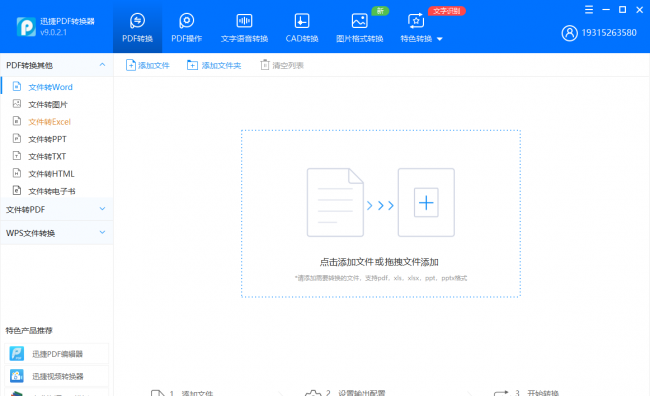Collapse the PDF转换其他 section chevron

(x=102, y=65)
